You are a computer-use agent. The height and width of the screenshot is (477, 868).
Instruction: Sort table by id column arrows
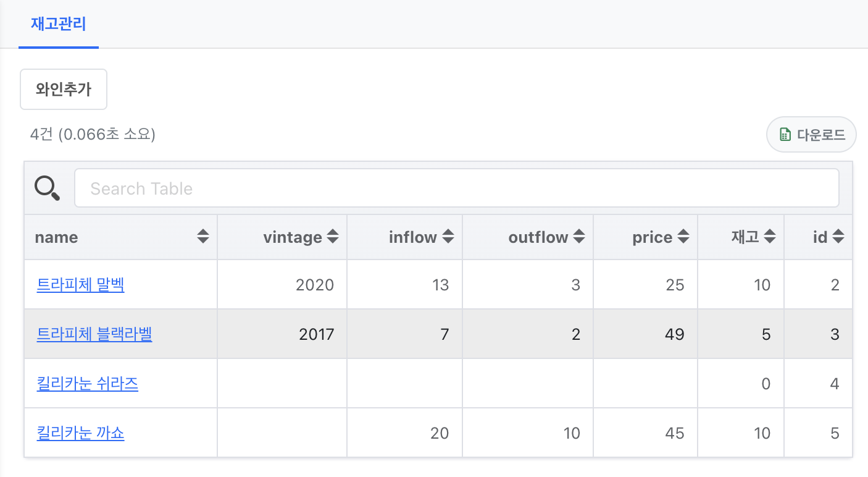pos(838,237)
